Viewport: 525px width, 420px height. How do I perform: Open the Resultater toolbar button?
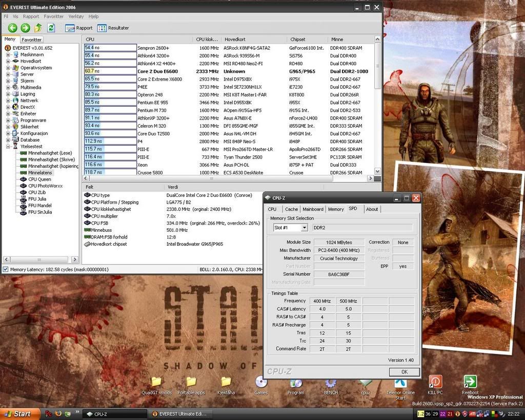pyautogui.click(x=113, y=28)
